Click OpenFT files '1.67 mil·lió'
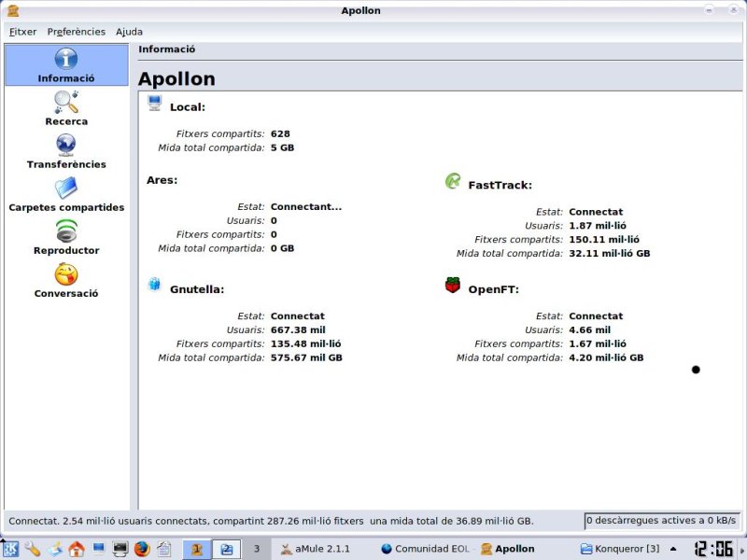747x560 pixels. click(x=598, y=343)
